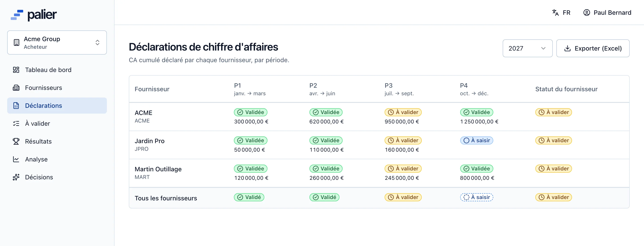Click the Statut du fournisseur column header

566,89
